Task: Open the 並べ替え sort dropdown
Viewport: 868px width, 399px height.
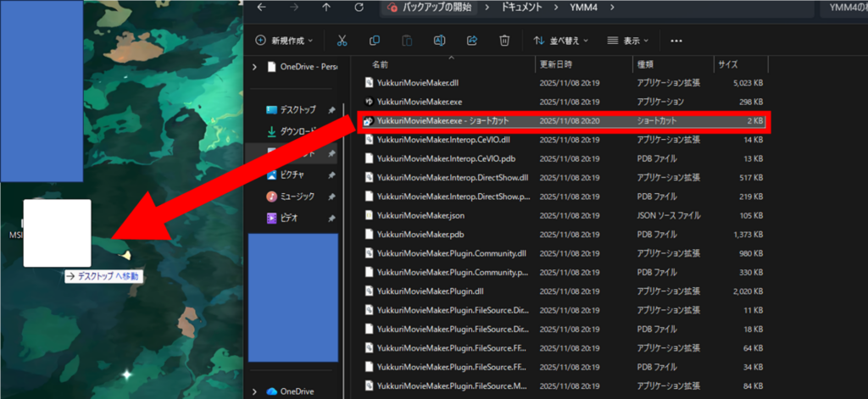Action: click(x=561, y=41)
